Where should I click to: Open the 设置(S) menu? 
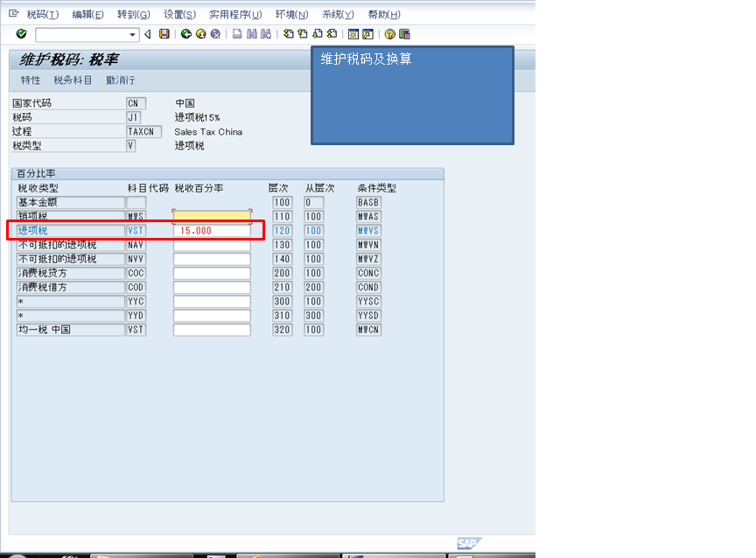point(179,15)
